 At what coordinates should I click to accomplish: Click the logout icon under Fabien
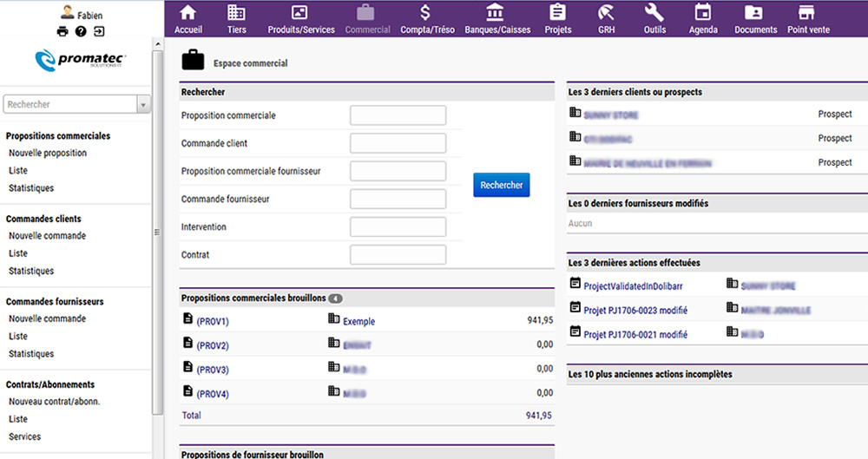point(99,31)
